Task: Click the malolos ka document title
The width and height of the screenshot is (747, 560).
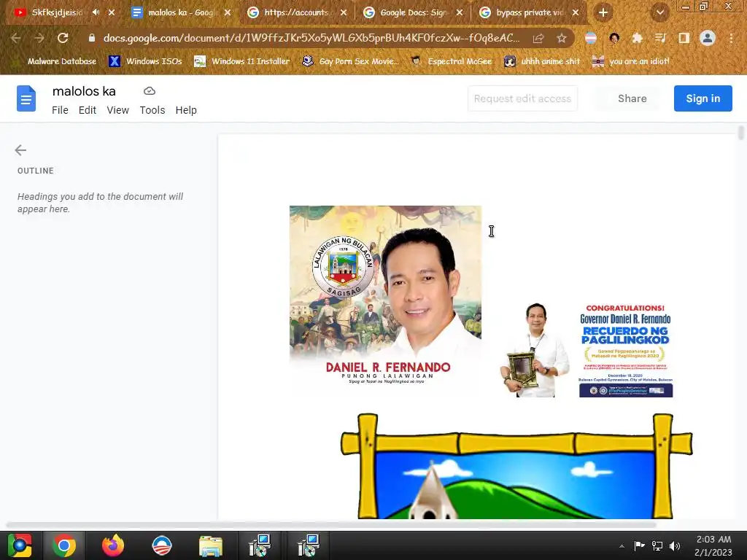Action: pyautogui.click(x=84, y=91)
